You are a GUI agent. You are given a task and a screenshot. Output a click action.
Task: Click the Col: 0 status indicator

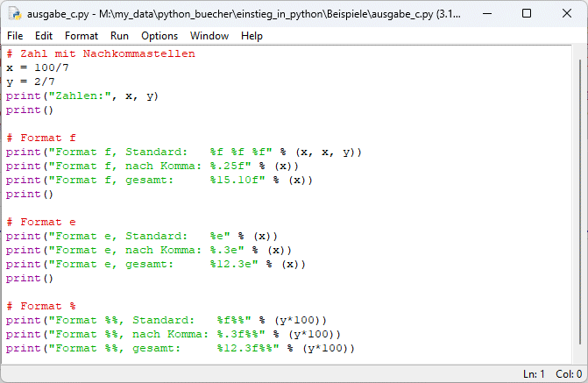[567, 374]
